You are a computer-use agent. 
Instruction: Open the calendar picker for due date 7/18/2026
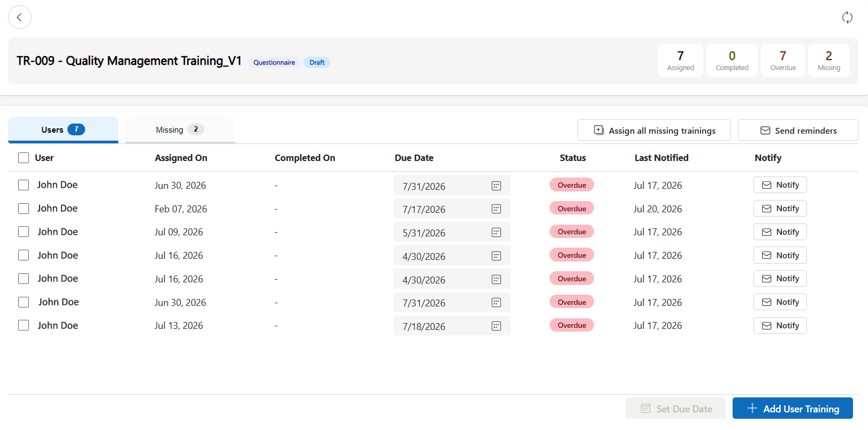coord(496,326)
